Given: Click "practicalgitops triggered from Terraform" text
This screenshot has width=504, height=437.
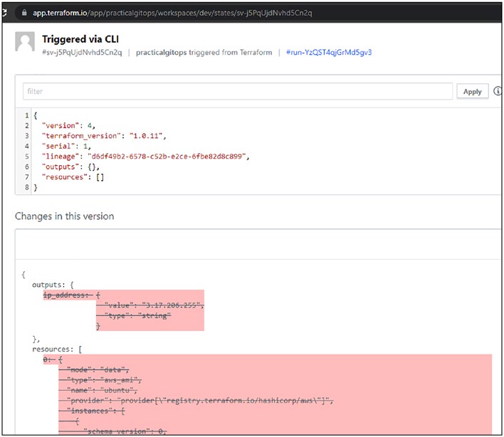Looking at the screenshot, I should pyautogui.click(x=204, y=53).
